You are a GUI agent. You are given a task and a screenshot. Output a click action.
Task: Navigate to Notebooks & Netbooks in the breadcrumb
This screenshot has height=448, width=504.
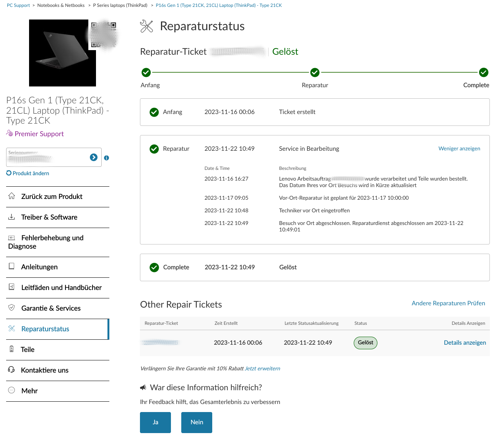pos(61,5)
